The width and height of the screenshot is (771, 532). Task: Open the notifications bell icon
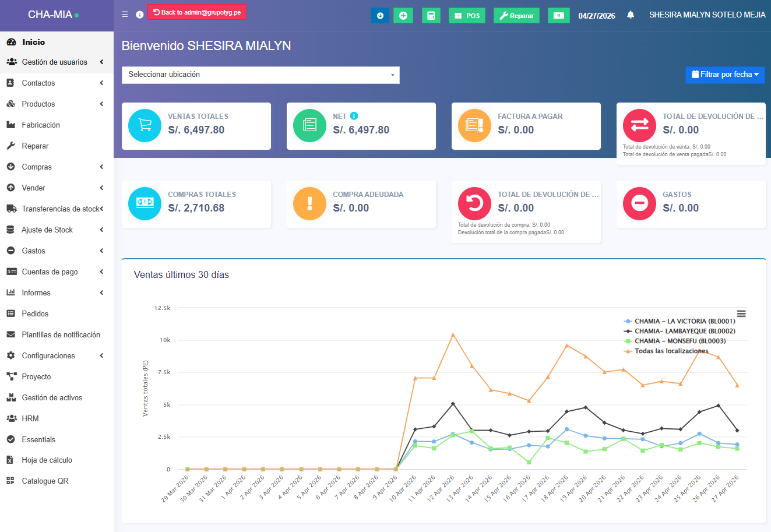[631, 15]
